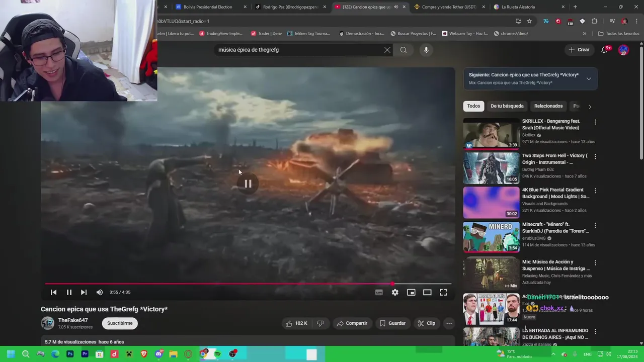Expand the Siguiente mix panel
This screenshot has width=644, height=362.
click(589, 78)
